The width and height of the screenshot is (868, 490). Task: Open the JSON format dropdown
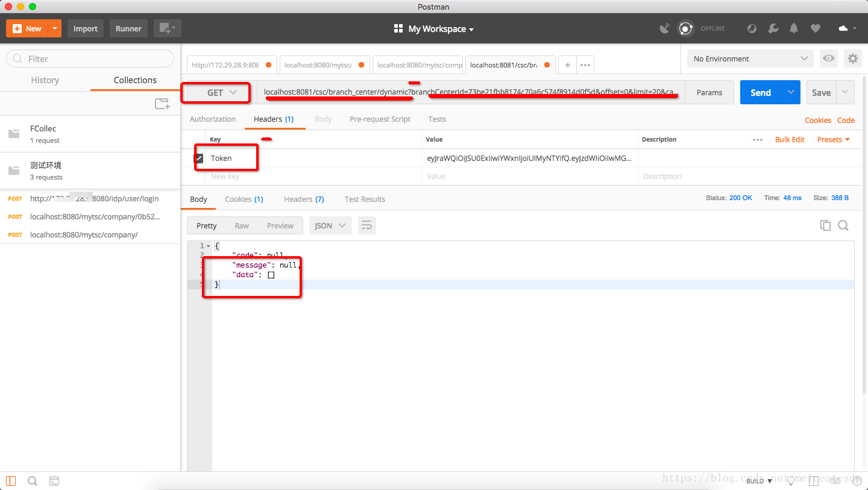[330, 225]
